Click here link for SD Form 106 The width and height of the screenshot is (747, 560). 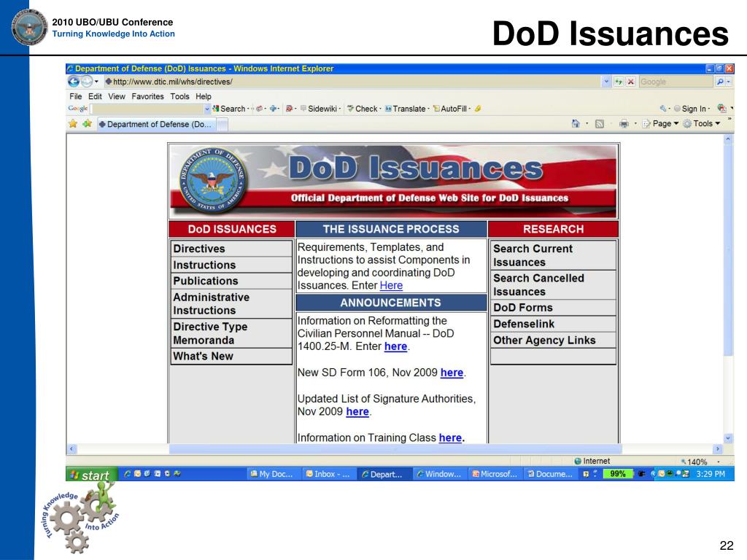pyautogui.click(x=452, y=373)
